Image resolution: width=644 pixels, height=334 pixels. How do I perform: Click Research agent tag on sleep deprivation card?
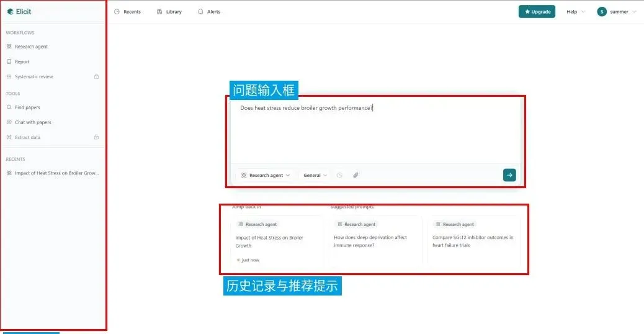pyautogui.click(x=356, y=224)
